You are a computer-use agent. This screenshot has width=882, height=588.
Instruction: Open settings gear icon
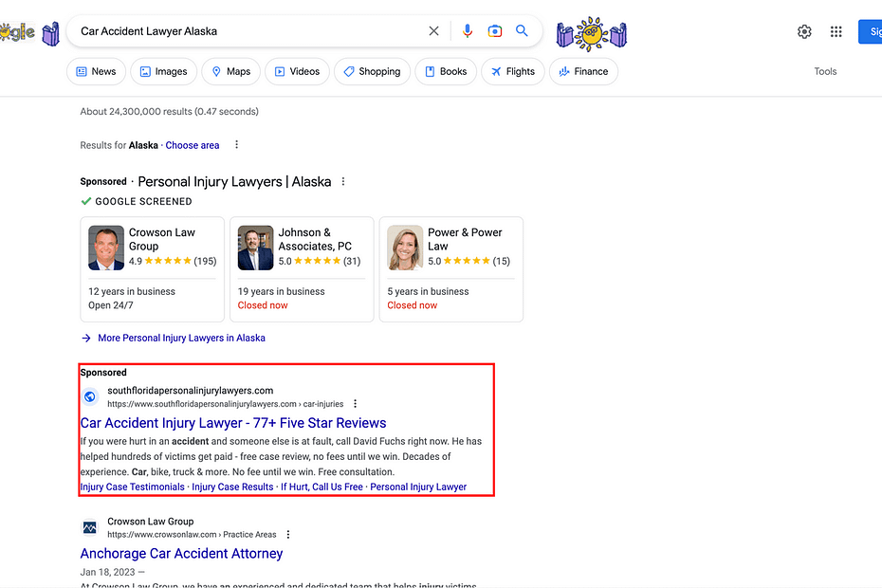pyautogui.click(x=804, y=31)
